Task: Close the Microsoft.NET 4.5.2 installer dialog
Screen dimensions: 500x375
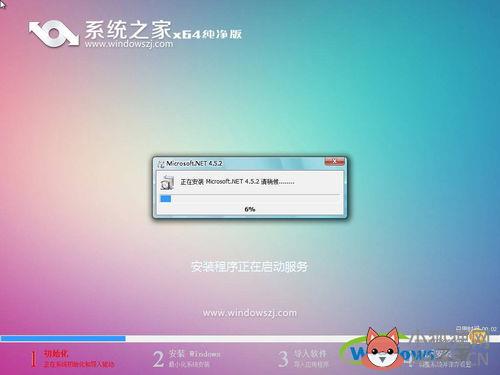Action: click(x=334, y=162)
